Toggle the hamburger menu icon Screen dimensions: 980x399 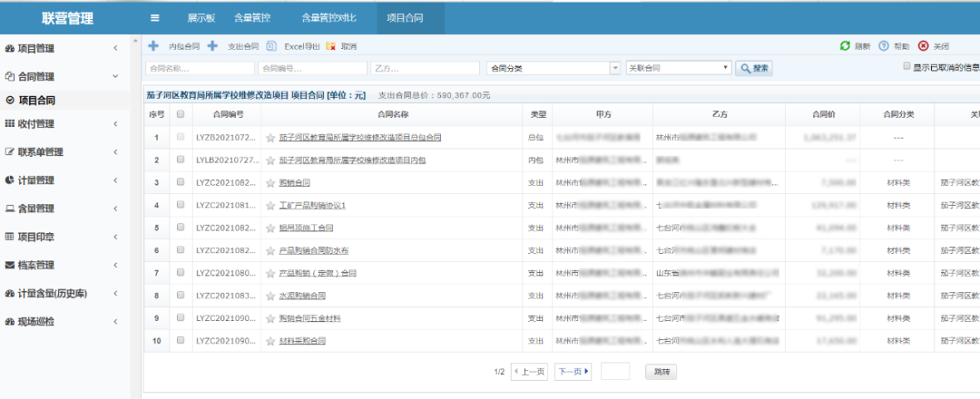click(155, 18)
